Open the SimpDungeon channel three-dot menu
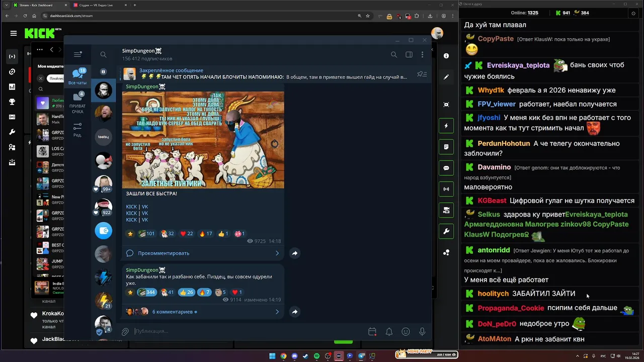This screenshot has height=362, width=644. tap(423, 54)
